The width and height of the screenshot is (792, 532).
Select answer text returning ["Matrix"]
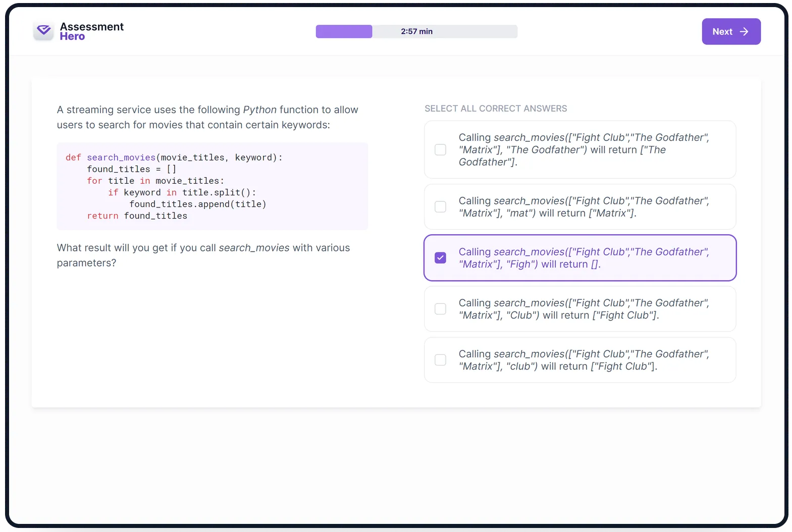click(584, 207)
